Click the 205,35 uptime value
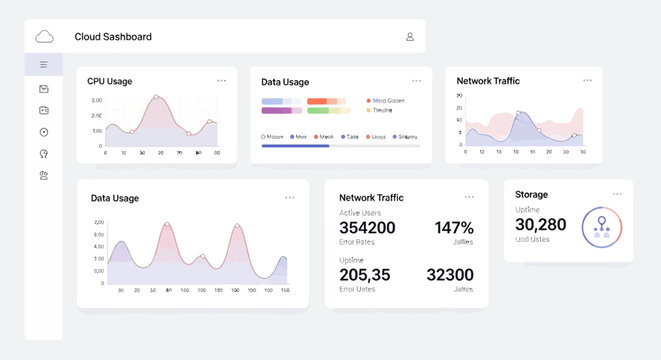The width and height of the screenshot is (661, 360). tap(365, 275)
